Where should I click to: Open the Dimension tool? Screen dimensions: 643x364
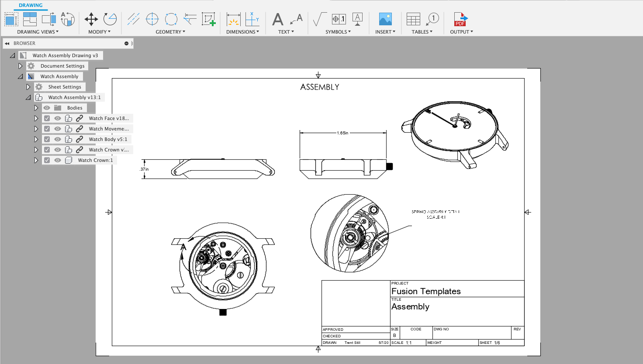[234, 19]
